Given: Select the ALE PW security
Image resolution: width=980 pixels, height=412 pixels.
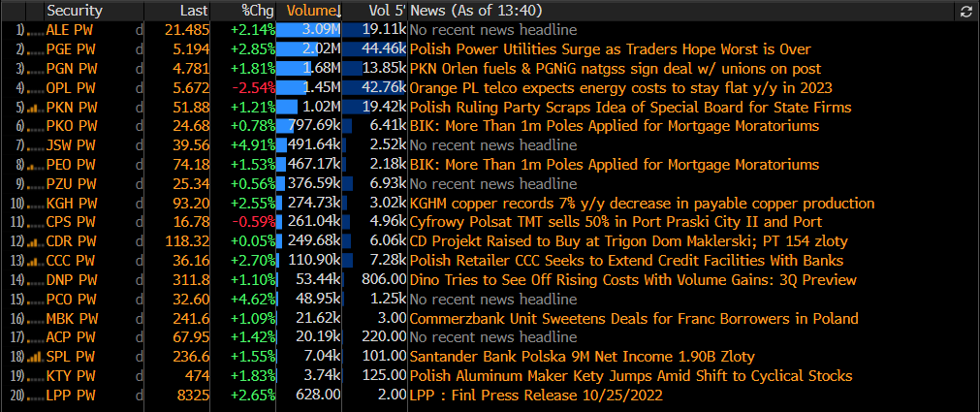Looking at the screenshot, I should pyautogui.click(x=71, y=30).
